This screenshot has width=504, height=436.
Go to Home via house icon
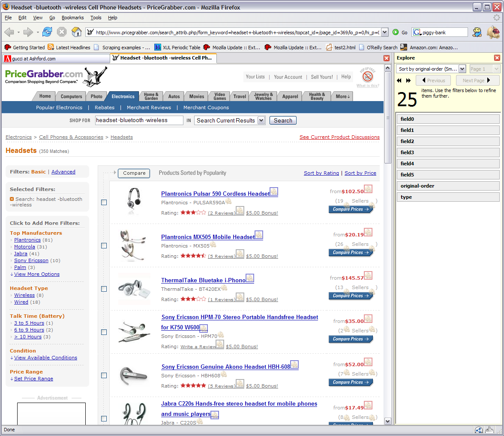76,32
